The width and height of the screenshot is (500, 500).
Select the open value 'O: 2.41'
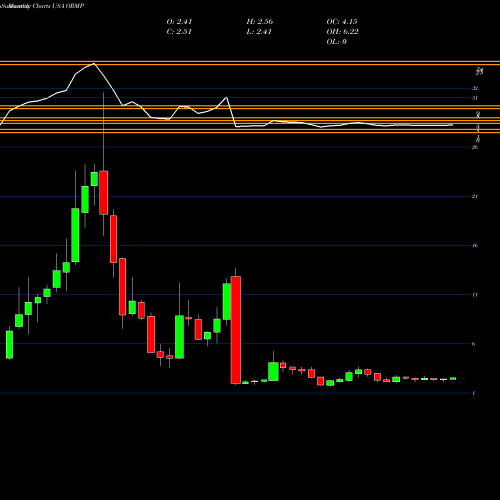click(x=179, y=22)
